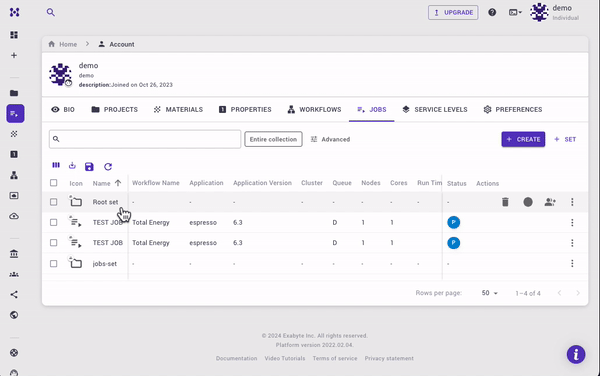Image resolution: width=600 pixels, height=376 pixels.
Task: Open the terminal dropdown in top bar
Action: click(x=515, y=13)
